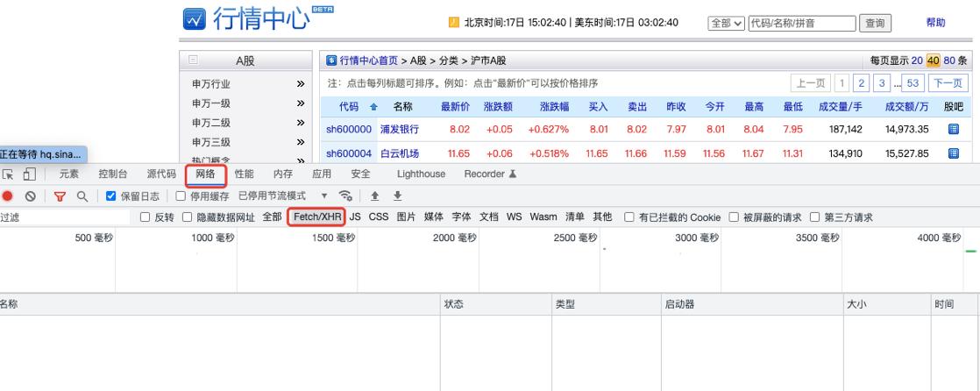Check 有已拦截的 Cookie checkbox
The image size is (980, 391).
coord(629,217)
